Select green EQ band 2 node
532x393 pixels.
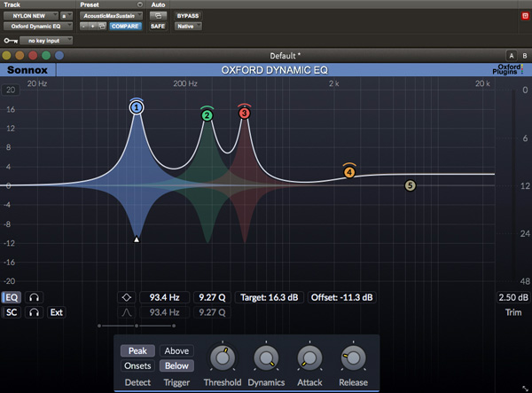[x=207, y=115]
